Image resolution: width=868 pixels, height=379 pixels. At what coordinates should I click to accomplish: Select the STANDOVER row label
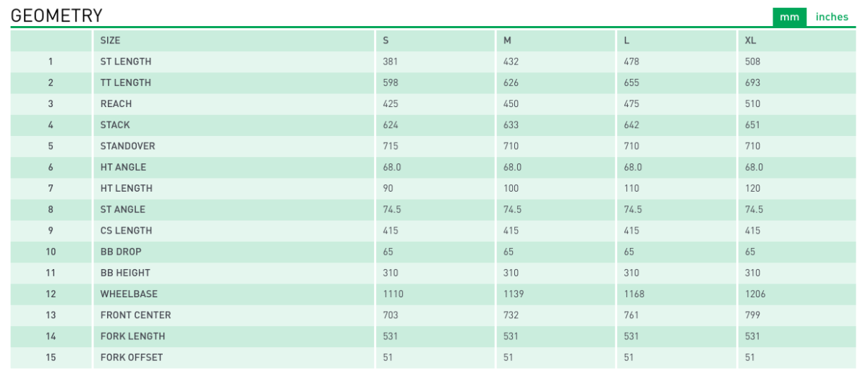128,145
